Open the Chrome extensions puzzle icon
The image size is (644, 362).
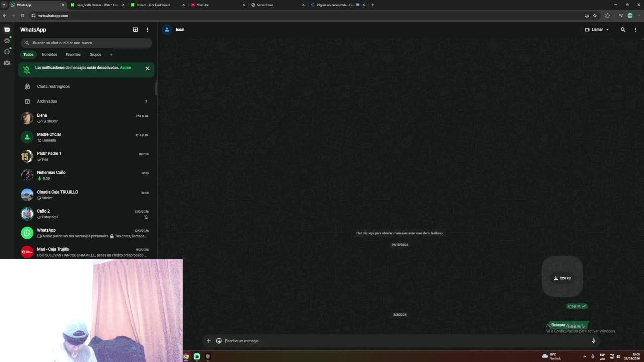click(607, 16)
